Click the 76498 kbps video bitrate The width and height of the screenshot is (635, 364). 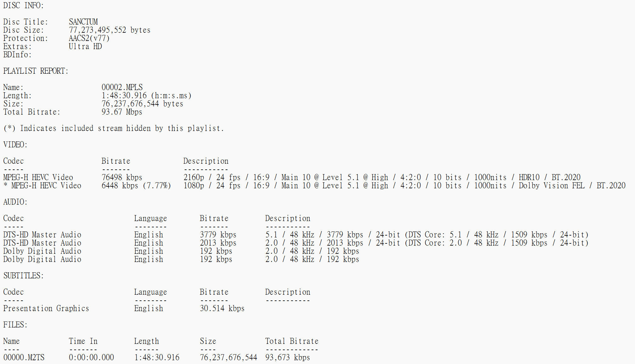[122, 177]
